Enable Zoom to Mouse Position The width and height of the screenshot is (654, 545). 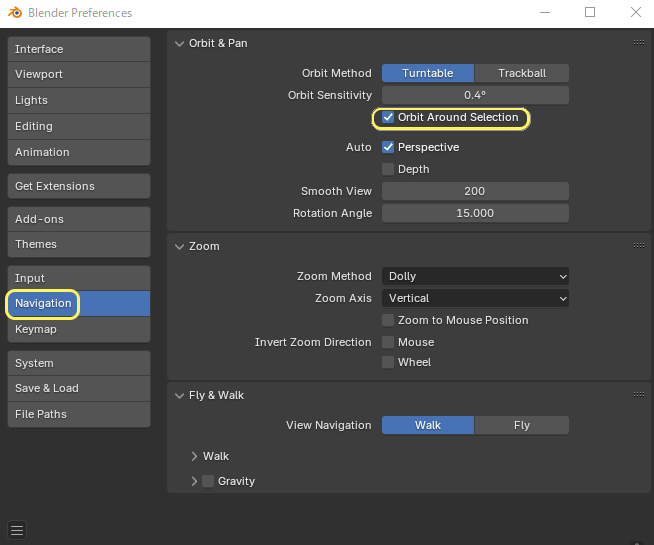point(388,320)
